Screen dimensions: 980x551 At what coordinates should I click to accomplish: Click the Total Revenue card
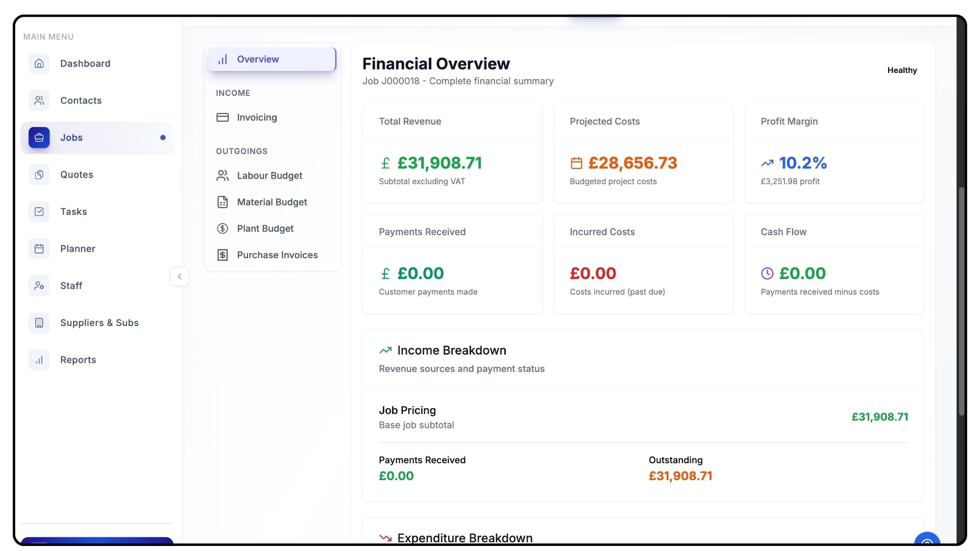(x=452, y=154)
